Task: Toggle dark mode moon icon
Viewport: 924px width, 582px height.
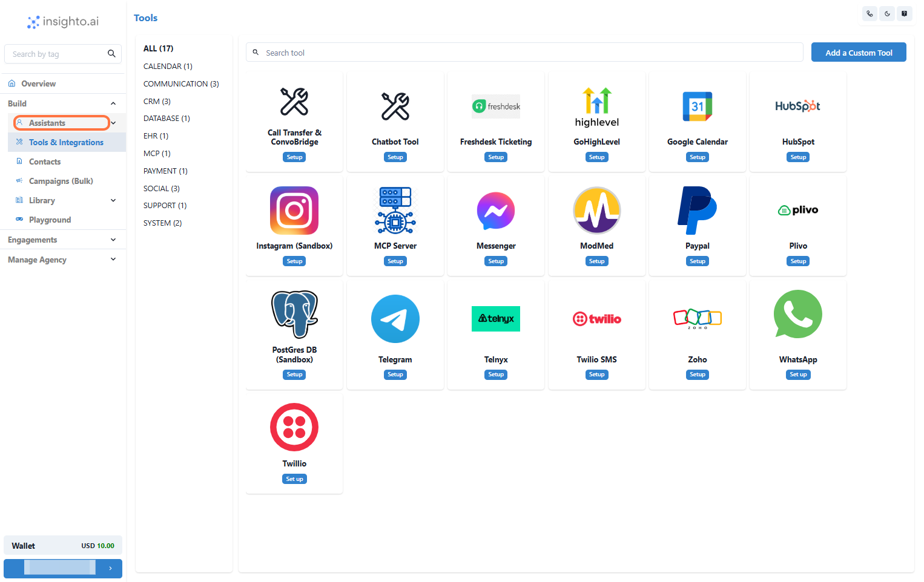Action: tap(887, 13)
